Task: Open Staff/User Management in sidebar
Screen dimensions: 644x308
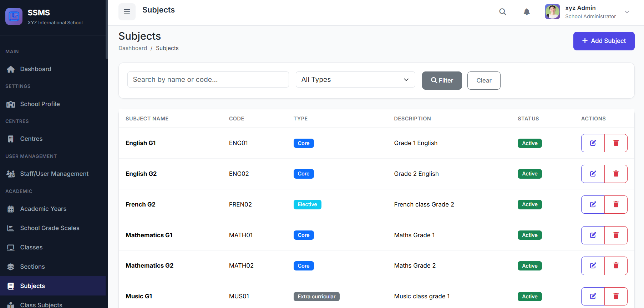Action: [x=54, y=174]
